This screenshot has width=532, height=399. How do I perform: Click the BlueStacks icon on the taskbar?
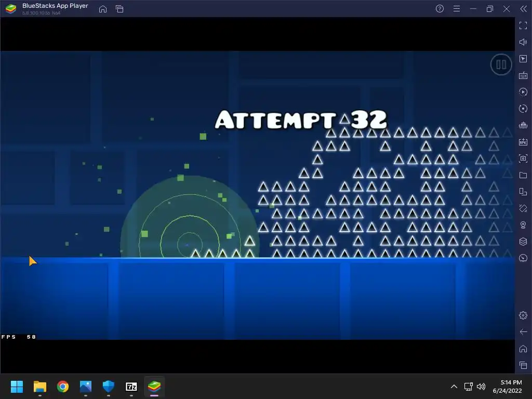click(x=154, y=387)
